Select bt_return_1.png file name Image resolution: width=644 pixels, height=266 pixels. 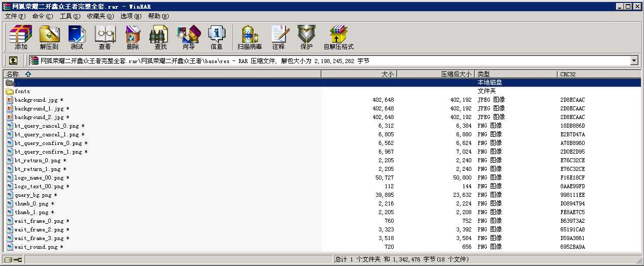coord(40,169)
